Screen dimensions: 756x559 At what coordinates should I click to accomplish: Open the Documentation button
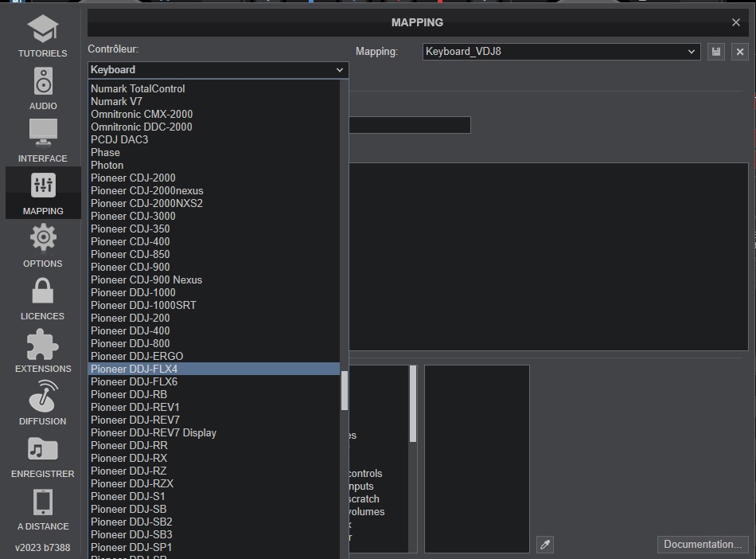pos(703,545)
